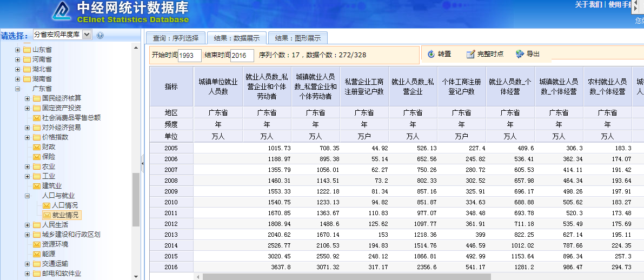The width and height of the screenshot is (644, 280).
Task: Click the 个体工商注册登记户数 column header
Action: 462,86
